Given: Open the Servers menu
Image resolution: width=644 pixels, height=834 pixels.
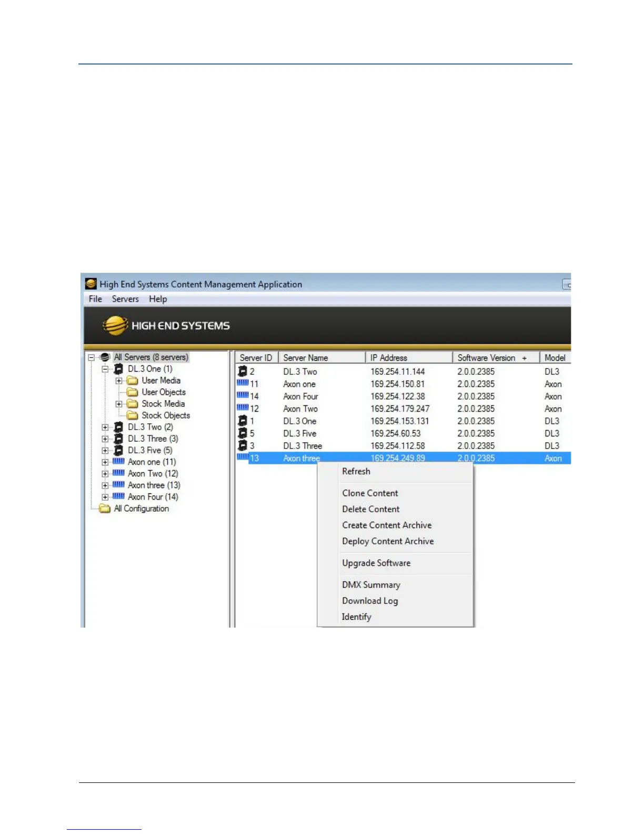Looking at the screenshot, I should 125,299.
